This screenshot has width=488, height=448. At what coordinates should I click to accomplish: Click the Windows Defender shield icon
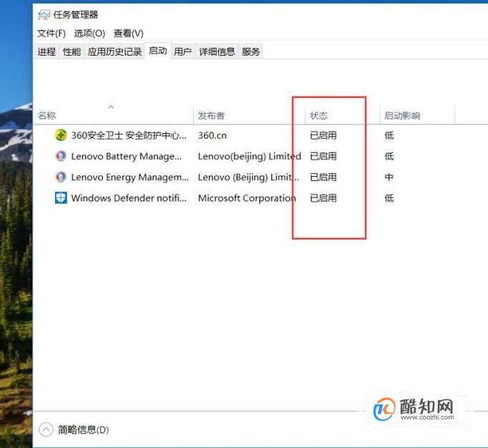[61, 198]
